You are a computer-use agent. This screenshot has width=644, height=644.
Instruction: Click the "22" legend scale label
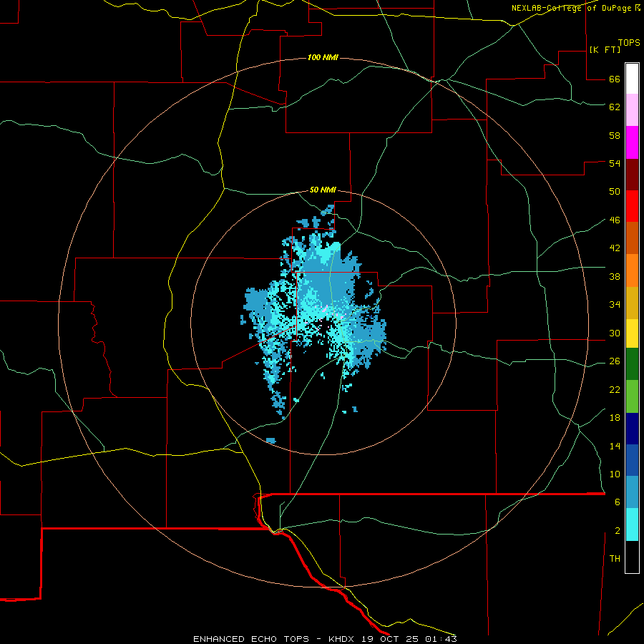615,390
